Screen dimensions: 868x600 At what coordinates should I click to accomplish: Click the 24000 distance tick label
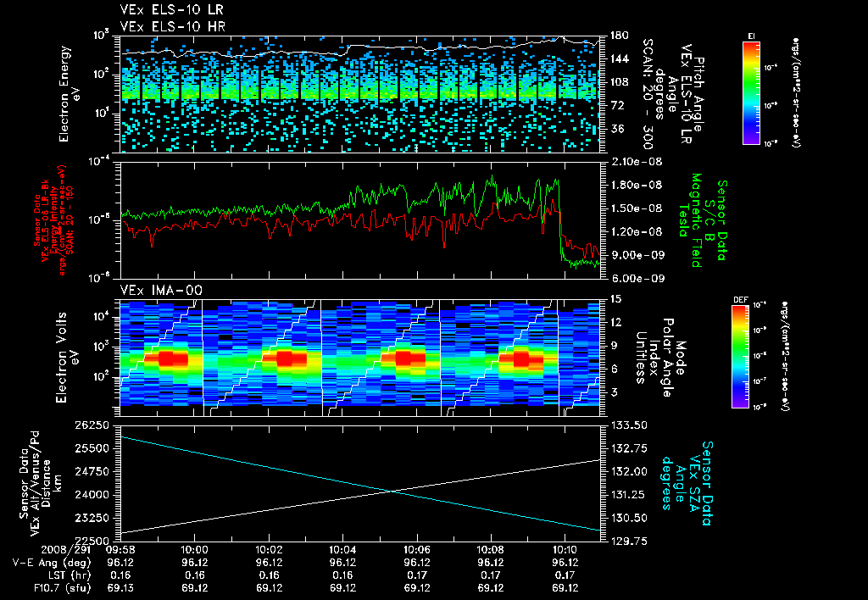coord(92,495)
